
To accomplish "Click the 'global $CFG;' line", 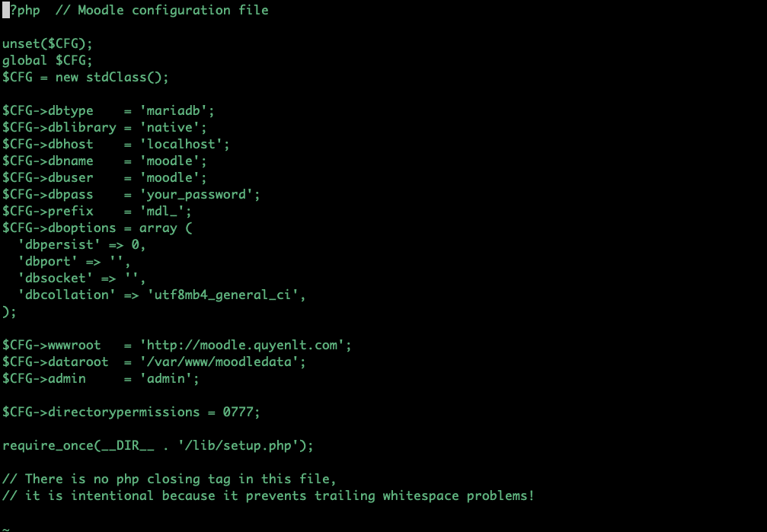I will [47, 61].
